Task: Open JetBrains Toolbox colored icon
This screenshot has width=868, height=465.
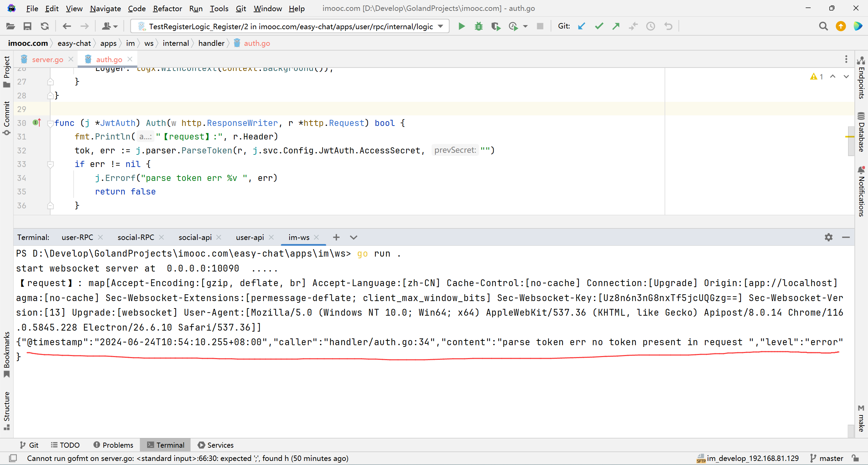Action: [858, 26]
